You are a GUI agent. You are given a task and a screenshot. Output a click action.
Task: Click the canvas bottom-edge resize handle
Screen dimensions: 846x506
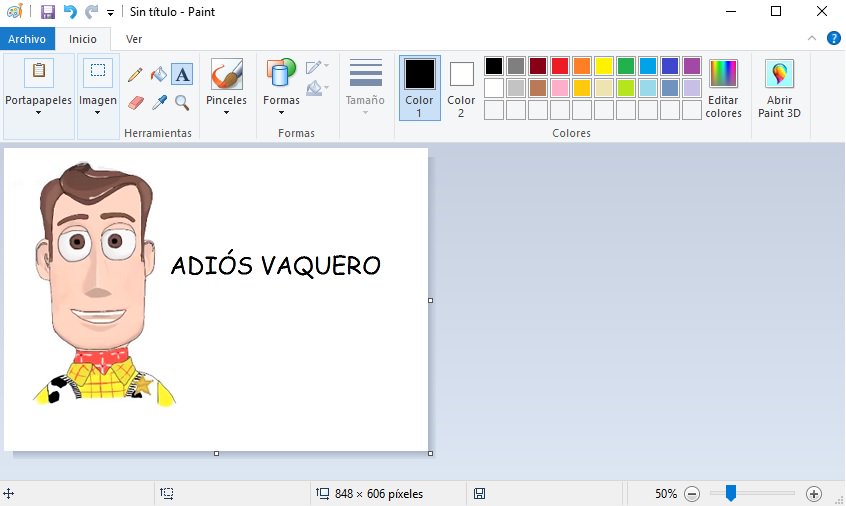tap(216, 453)
